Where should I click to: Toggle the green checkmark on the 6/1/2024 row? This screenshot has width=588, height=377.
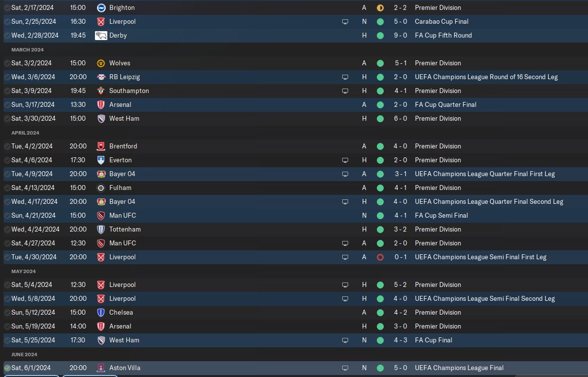[7, 368]
